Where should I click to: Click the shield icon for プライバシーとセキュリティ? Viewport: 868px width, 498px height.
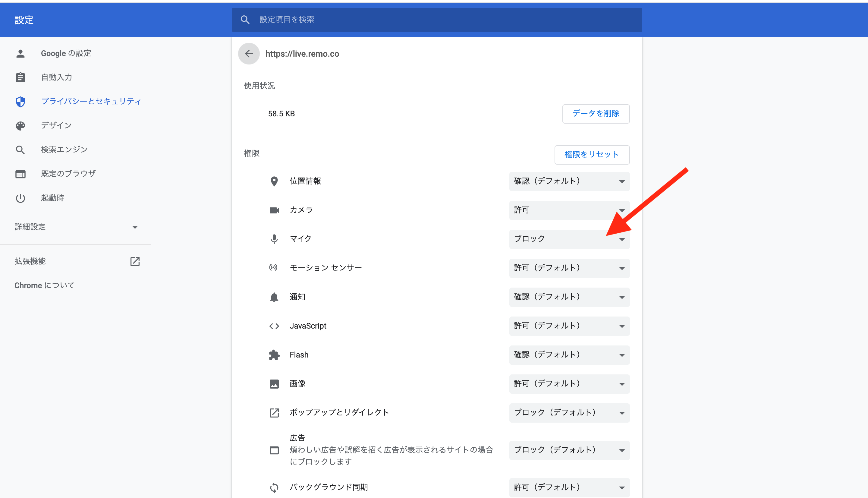click(20, 102)
